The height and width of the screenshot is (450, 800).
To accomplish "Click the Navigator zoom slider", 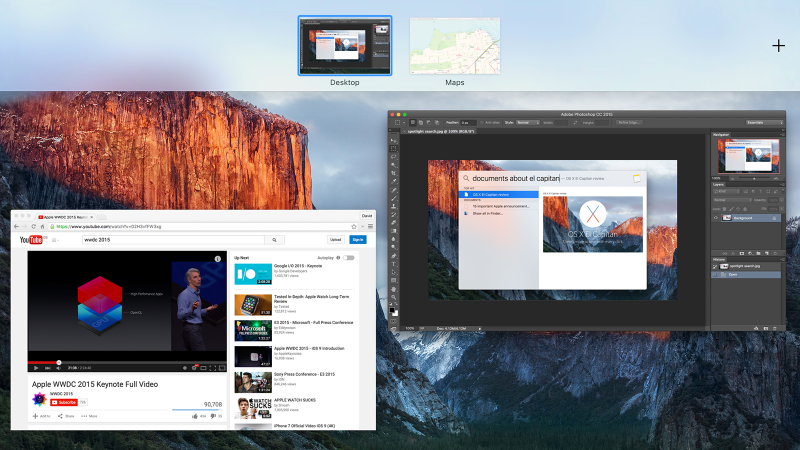I will pos(755,178).
